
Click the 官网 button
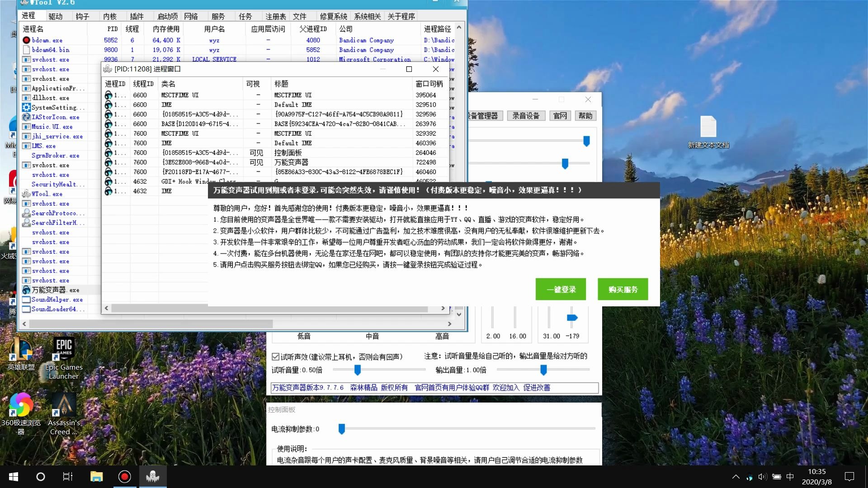coord(560,116)
